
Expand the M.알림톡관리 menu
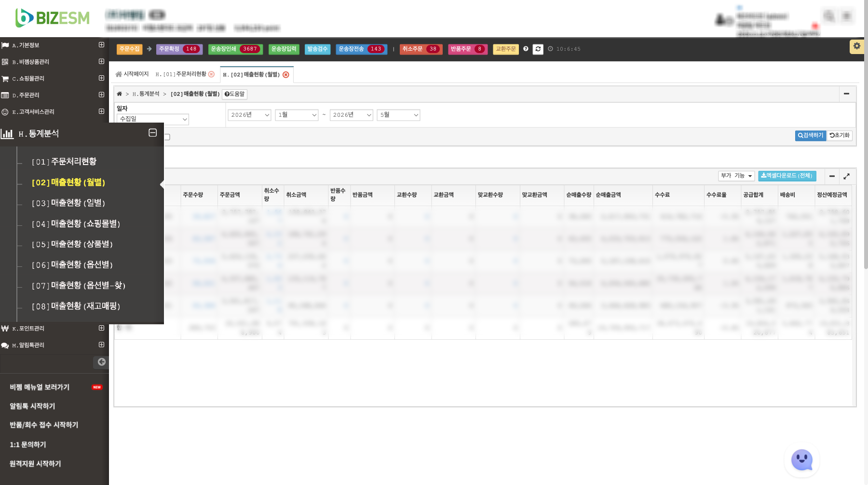click(x=101, y=345)
